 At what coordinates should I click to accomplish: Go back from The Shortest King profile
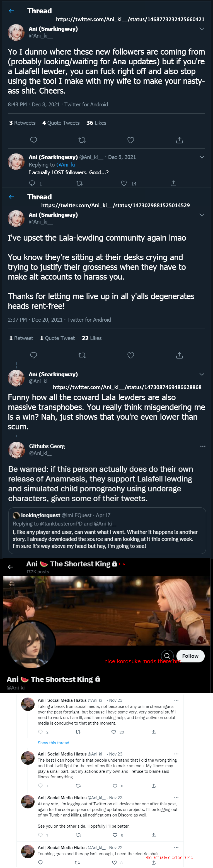(11, 567)
